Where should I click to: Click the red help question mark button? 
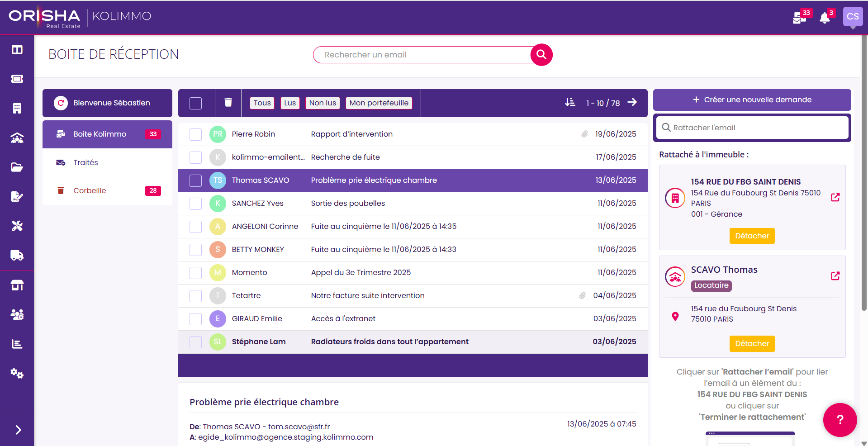point(840,420)
